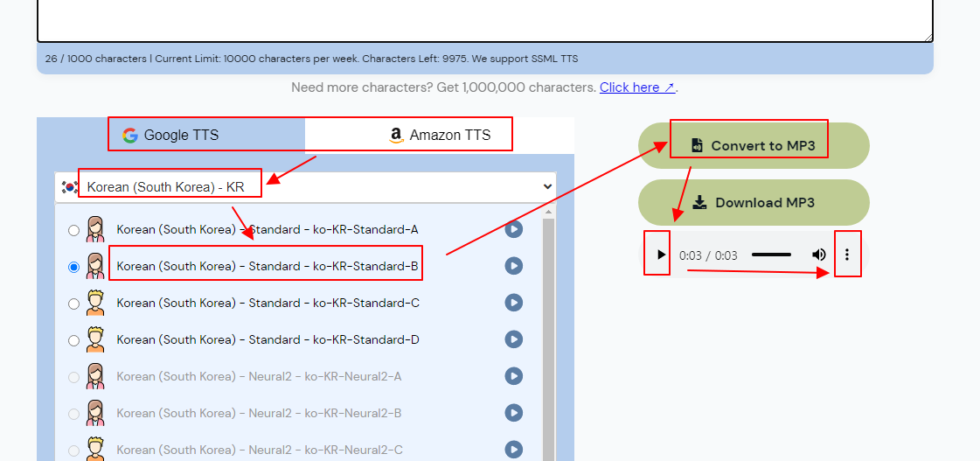Switch to the Google TTS tab

pyautogui.click(x=171, y=135)
